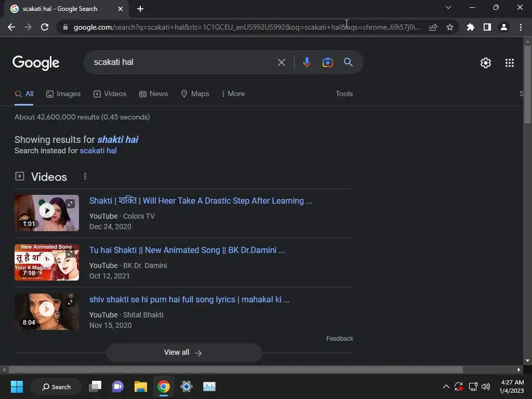Switch to the News tab

[x=154, y=94]
